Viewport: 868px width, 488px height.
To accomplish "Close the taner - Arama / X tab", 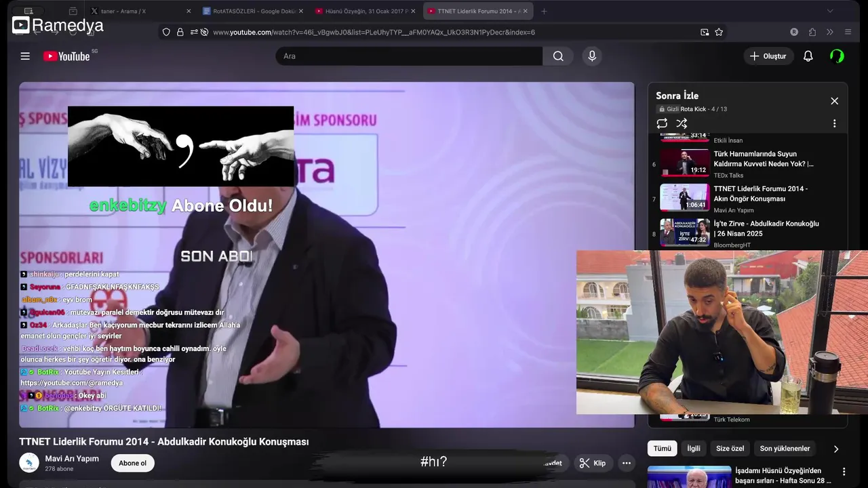I will (x=189, y=11).
